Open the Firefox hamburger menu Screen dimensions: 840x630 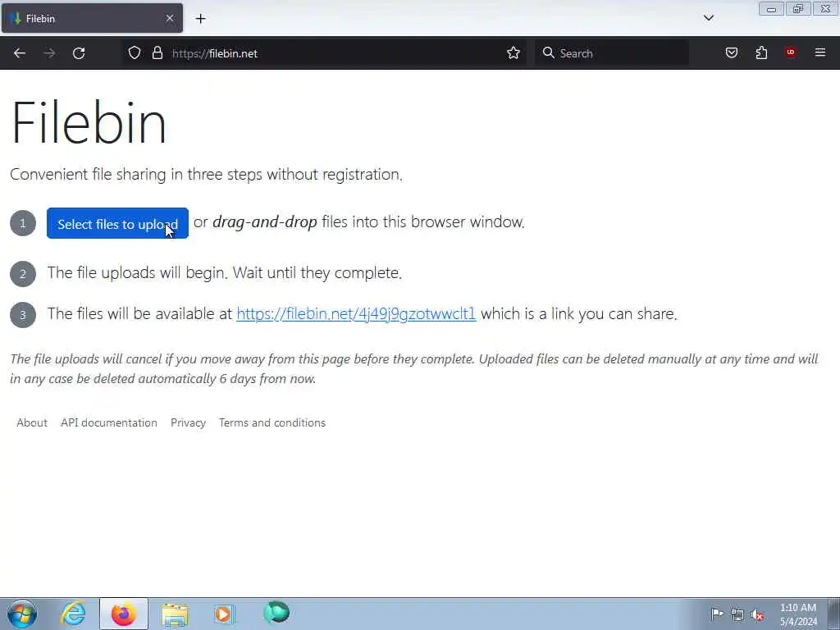pos(820,52)
